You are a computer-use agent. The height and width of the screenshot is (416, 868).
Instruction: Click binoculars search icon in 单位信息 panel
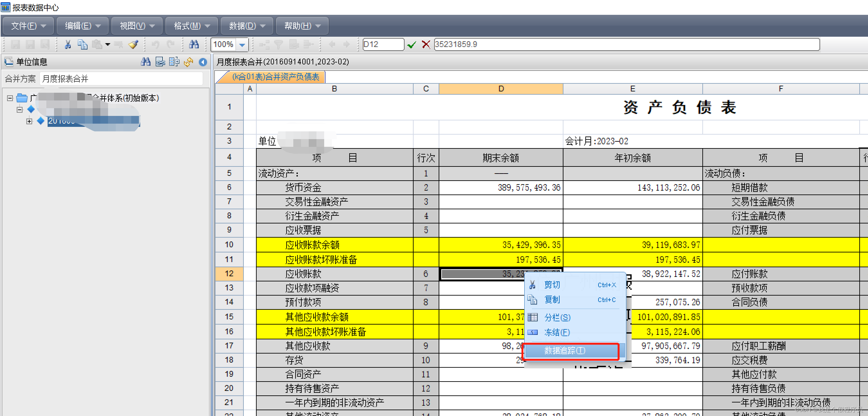tap(146, 62)
